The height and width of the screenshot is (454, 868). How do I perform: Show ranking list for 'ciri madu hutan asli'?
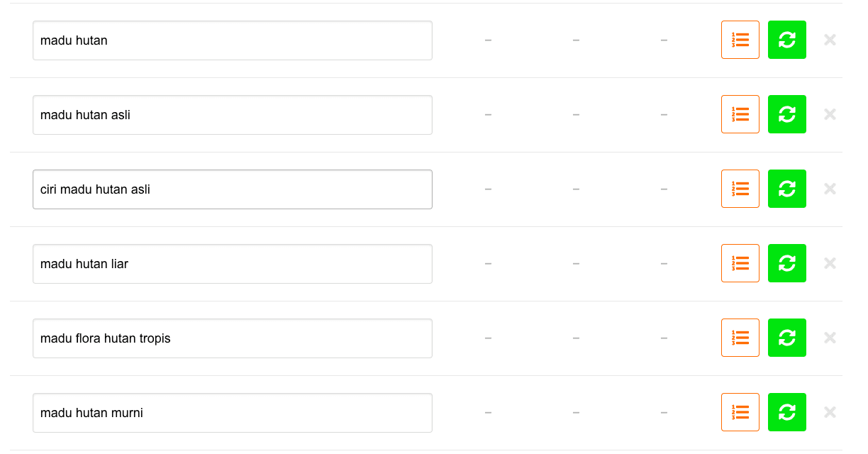tap(740, 189)
